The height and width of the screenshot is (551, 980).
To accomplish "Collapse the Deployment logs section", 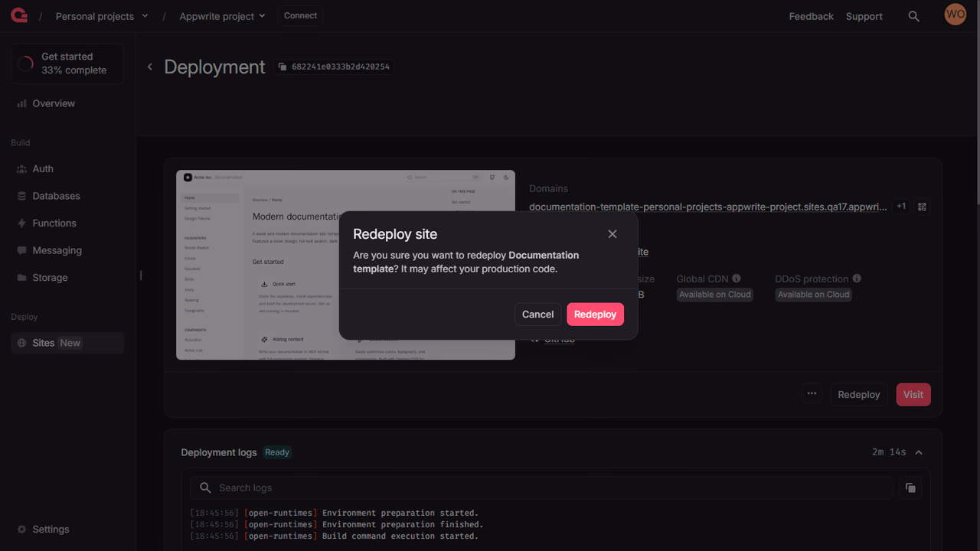I will pos(919,452).
